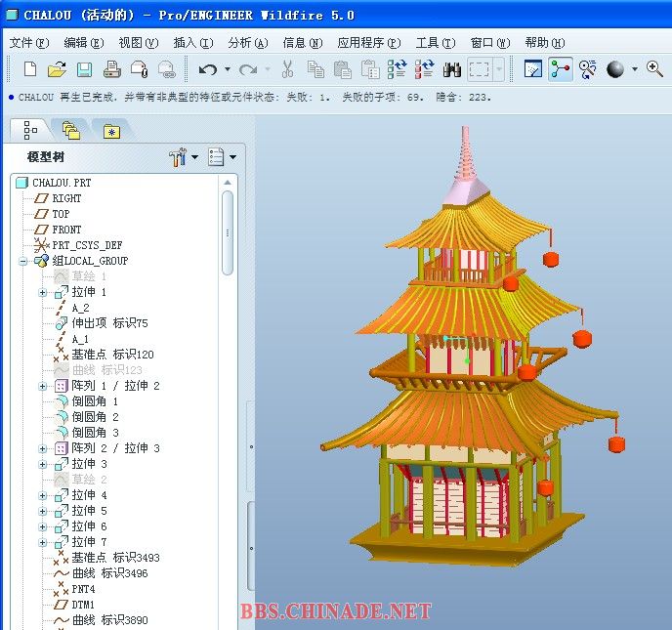Image resolution: width=672 pixels, height=630 pixels.
Task: Expand the 拉伸 7 feature
Action: click(x=42, y=542)
